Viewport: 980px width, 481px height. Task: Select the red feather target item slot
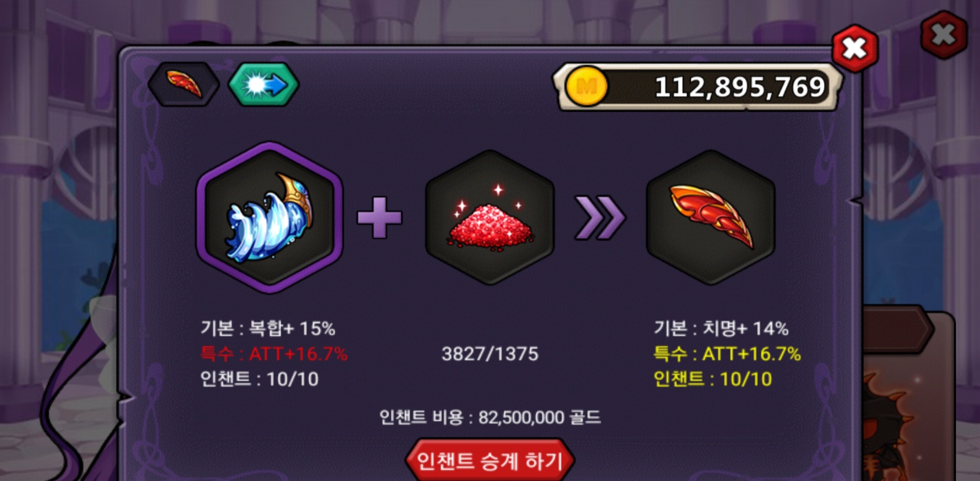coord(710,217)
